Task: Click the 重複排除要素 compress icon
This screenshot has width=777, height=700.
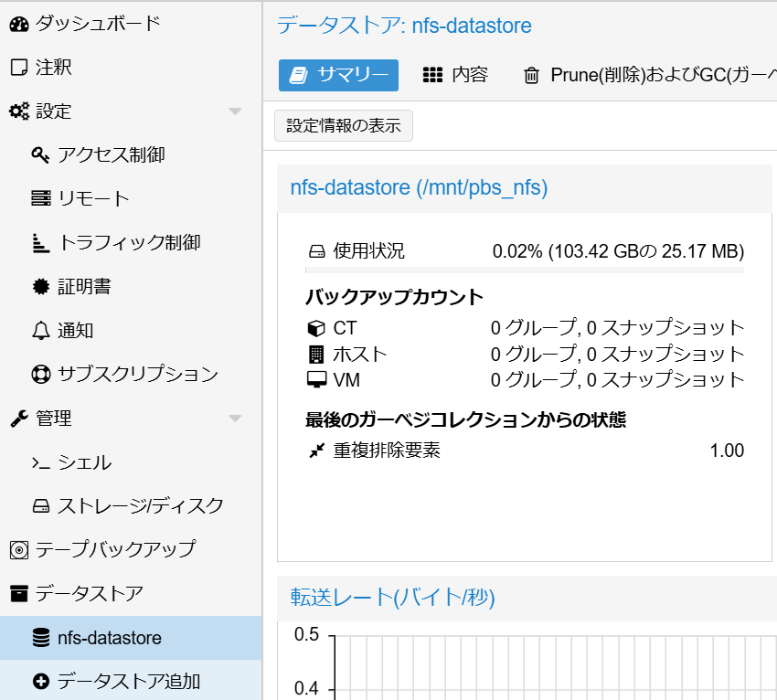Action: coord(316,451)
